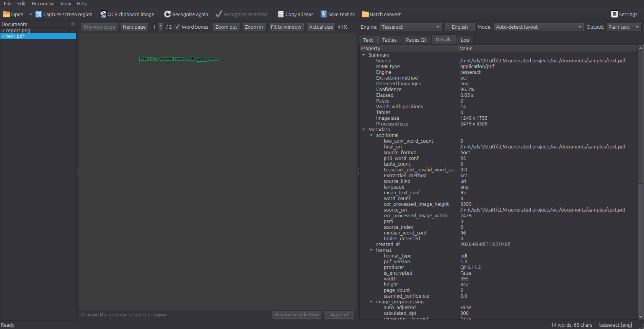Open the dropdown arrow next to Open
The image size is (644, 329).
[x=31, y=14]
